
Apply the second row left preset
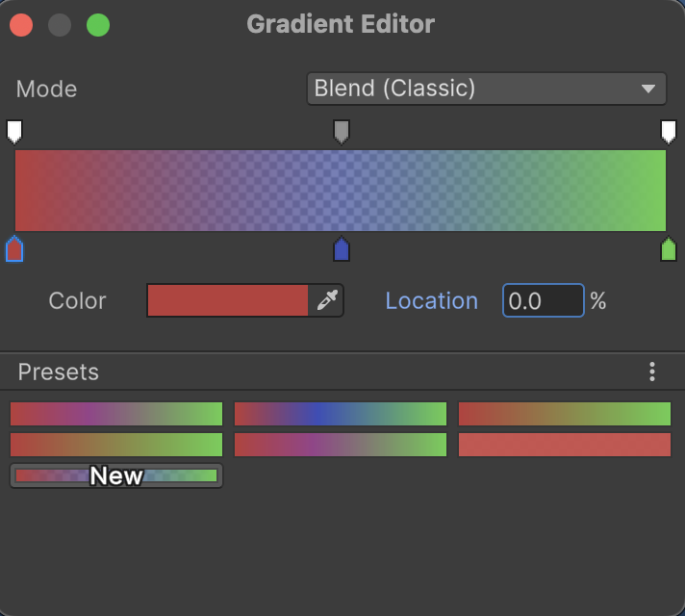click(116, 445)
